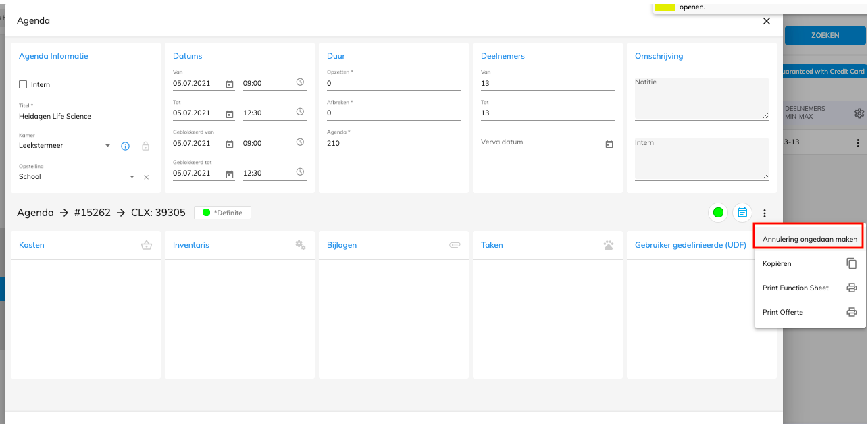Screen dimensions: 868x424
Task: Click the Taken panel heading
Action: click(x=492, y=245)
